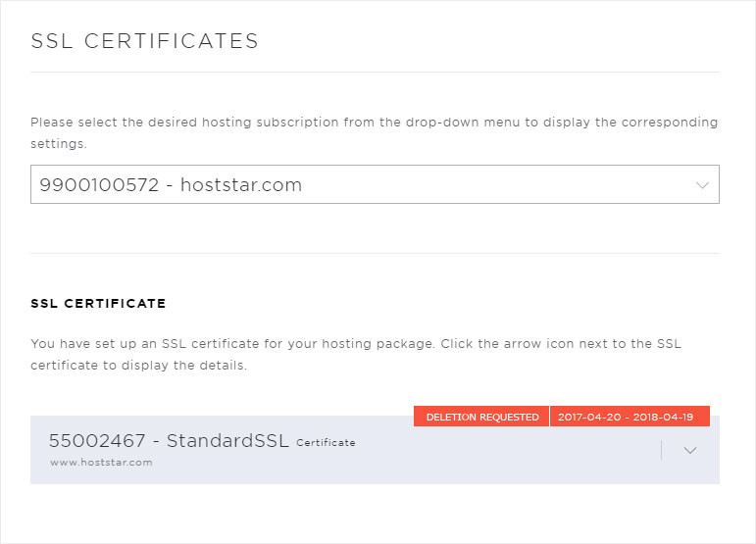Click the divider line below the SSL CERTIFICATES title
Viewport: 756px width, 544px height.
pyautogui.click(x=375, y=73)
